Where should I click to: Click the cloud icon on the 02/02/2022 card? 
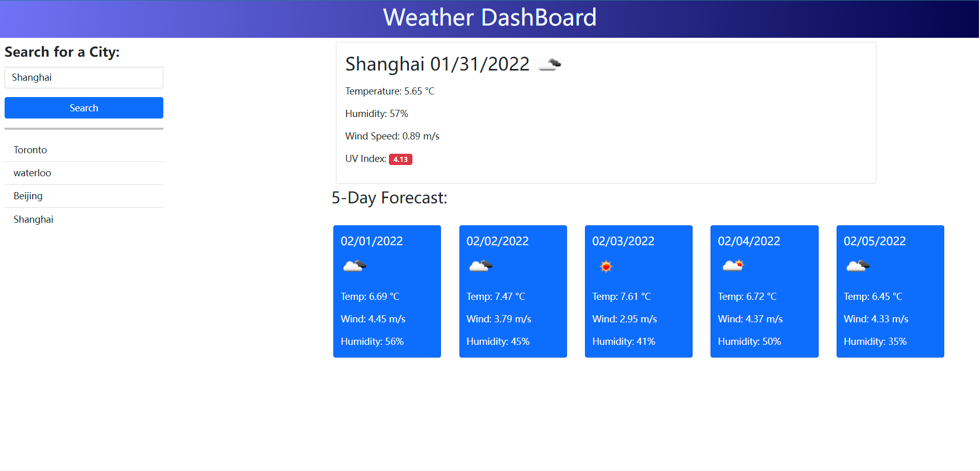[480, 266]
